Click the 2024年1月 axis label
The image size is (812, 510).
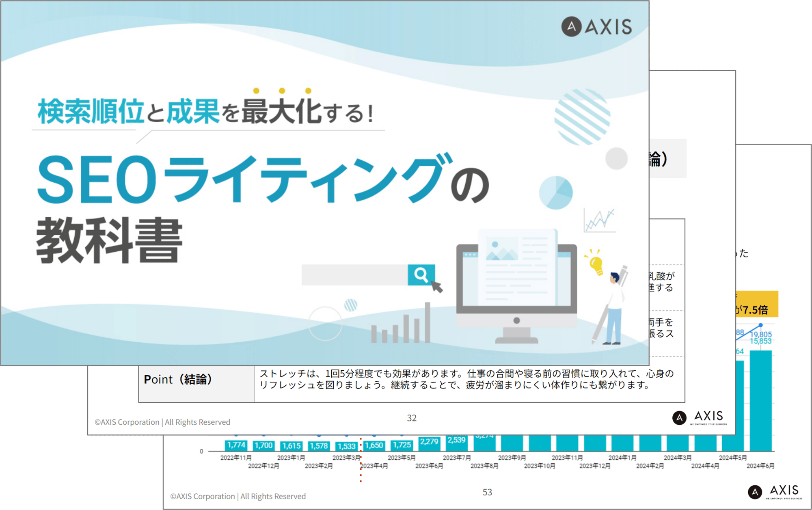pyautogui.click(x=622, y=458)
